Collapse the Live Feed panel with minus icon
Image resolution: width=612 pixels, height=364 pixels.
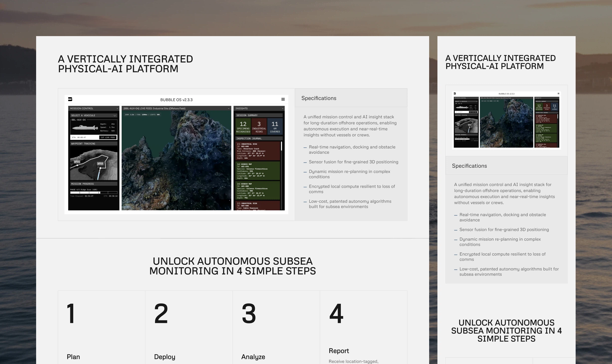tap(228, 109)
